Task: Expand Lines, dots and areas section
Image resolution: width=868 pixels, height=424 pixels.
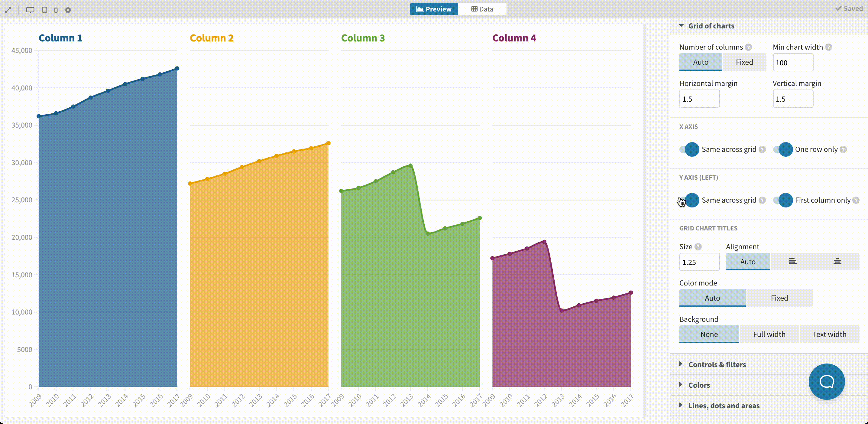Action: click(724, 406)
